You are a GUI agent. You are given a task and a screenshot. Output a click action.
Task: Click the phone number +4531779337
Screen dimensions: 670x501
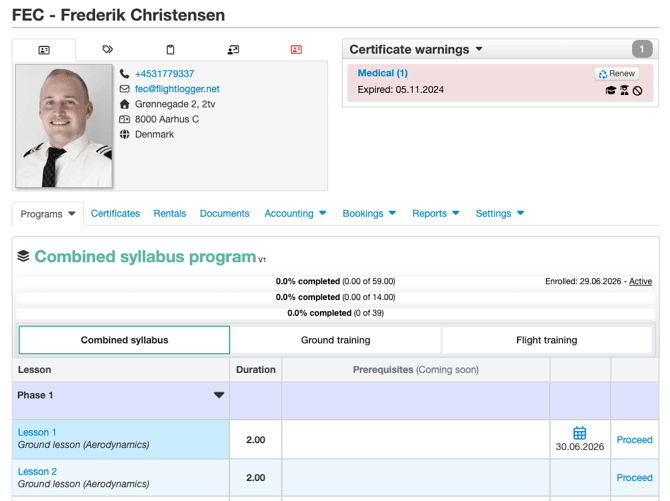165,74
